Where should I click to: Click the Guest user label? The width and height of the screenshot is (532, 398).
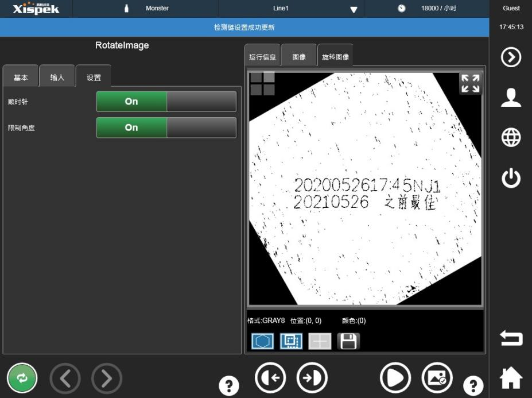coord(511,8)
